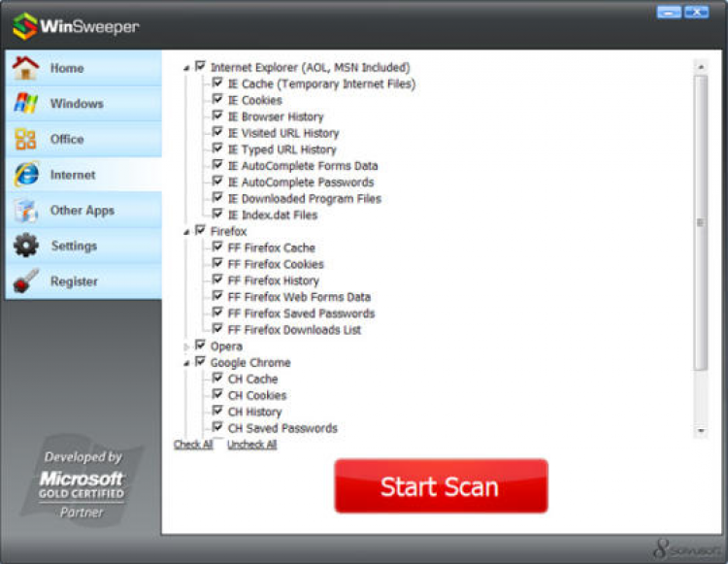Click the Home house icon
This screenshot has height=564, width=728.
pyautogui.click(x=25, y=68)
